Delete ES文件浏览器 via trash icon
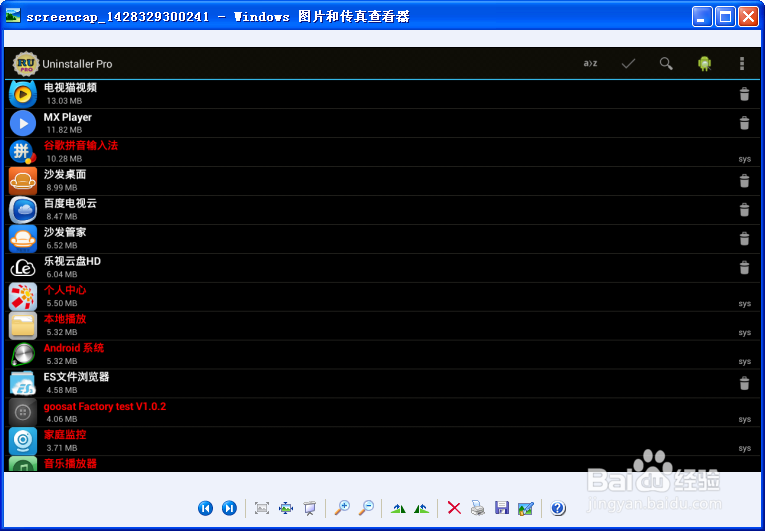This screenshot has width=765, height=531. pos(744,384)
